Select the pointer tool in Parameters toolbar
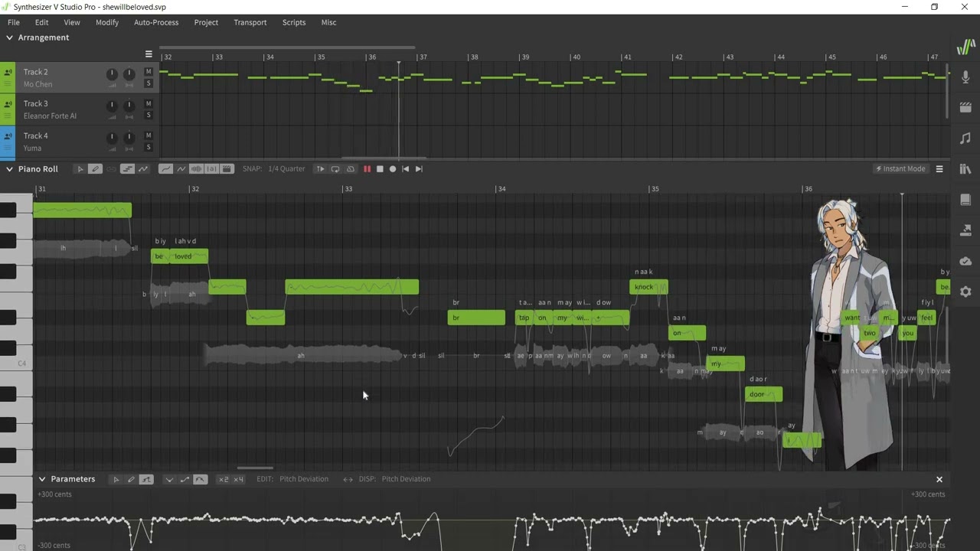The height and width of the screenshot is (551, 980). click(116, 479)
